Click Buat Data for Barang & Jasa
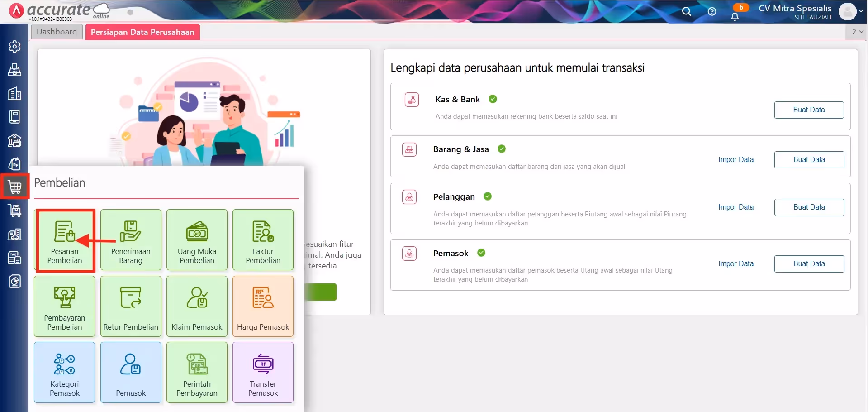The height and width of the screenshot is (412, 868). [809, 160]
